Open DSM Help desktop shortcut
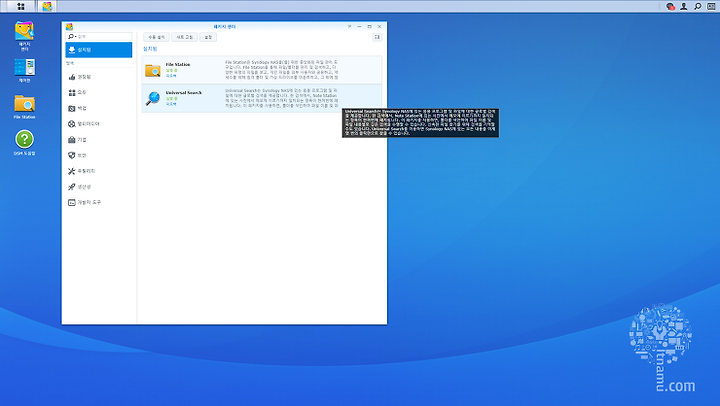This screenshot has width=720, height=406. click(24, 142)
